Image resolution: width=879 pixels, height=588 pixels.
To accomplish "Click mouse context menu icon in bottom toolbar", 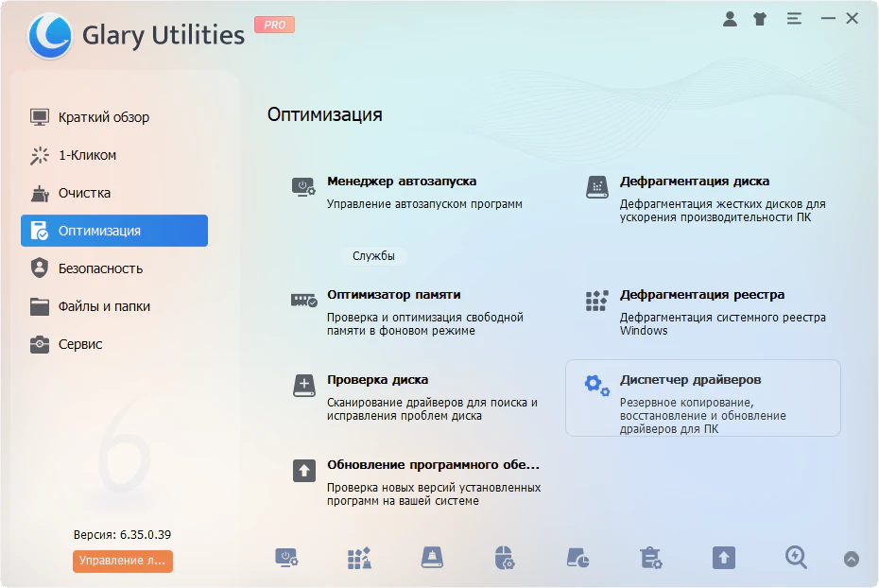I will [505, 559].
